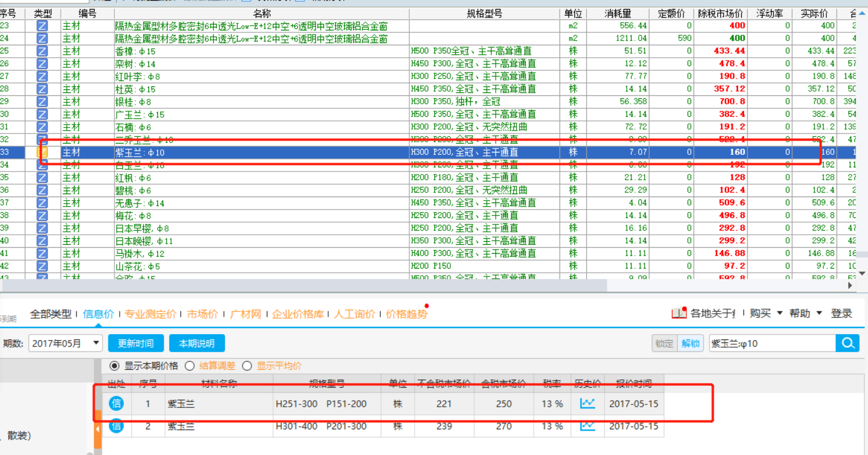Screen dimensions: 868x455
Task: Collapse the left panel with the orange arrow
Action: (98, 429)
